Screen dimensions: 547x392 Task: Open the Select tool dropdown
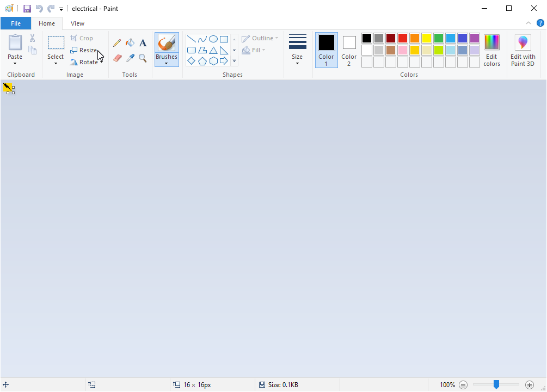(56, 63)
